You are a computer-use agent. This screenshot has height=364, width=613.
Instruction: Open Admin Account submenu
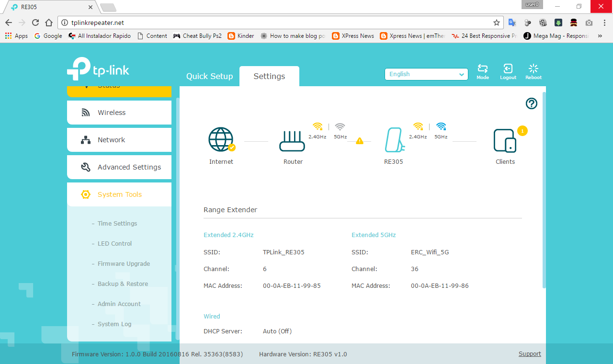[x=119, y=304]
